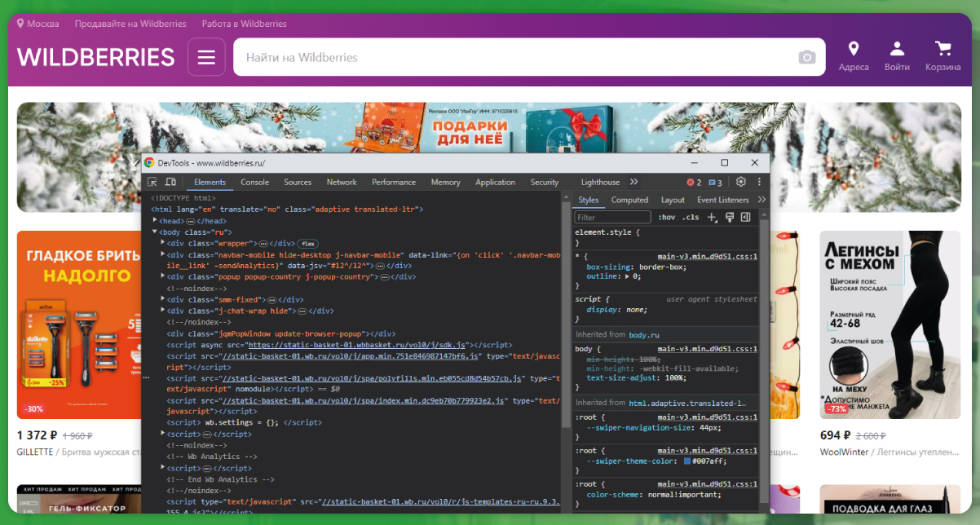
Task: Toggle the .cls element classes button
Action: [x=691, y=217]
